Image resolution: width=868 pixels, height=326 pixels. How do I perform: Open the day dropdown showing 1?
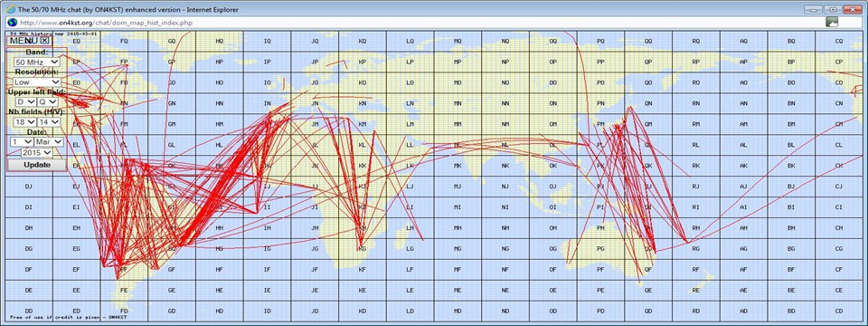[22, 141]
